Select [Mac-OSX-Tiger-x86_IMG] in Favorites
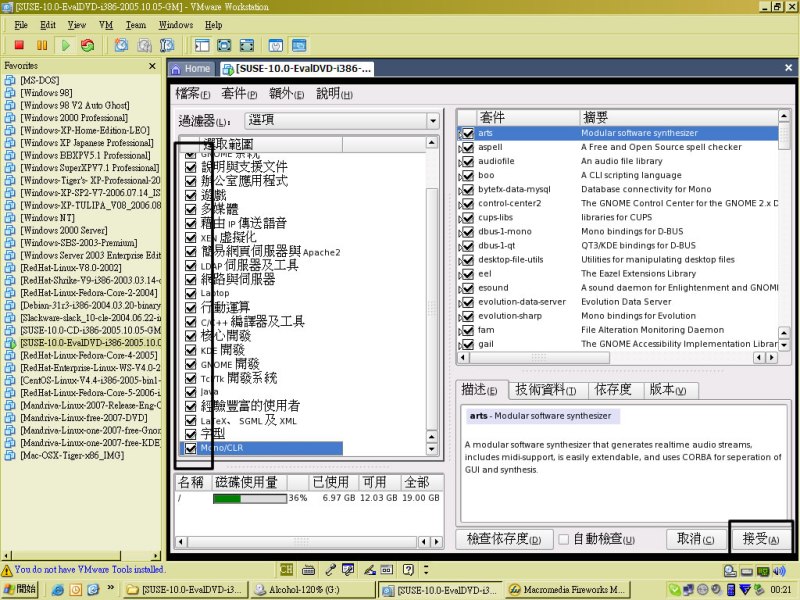This screenshot has width=800, height=600. click(72, 456)
